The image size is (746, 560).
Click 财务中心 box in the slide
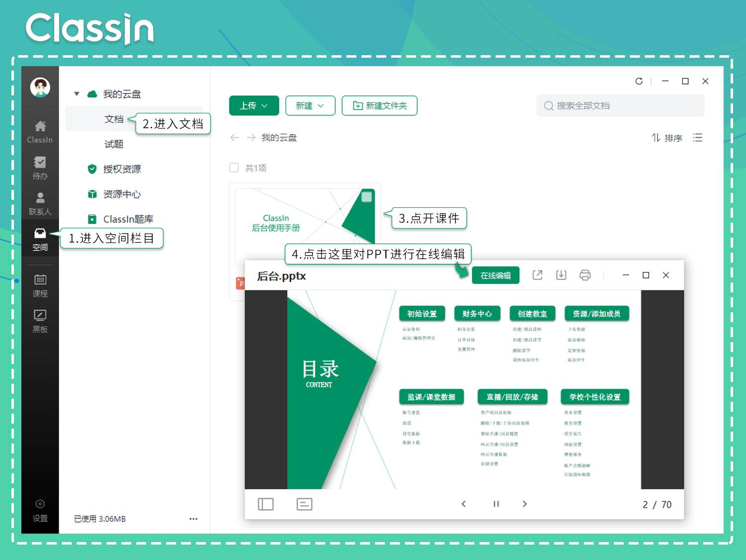pyautogui.click(x=477, y=314)
